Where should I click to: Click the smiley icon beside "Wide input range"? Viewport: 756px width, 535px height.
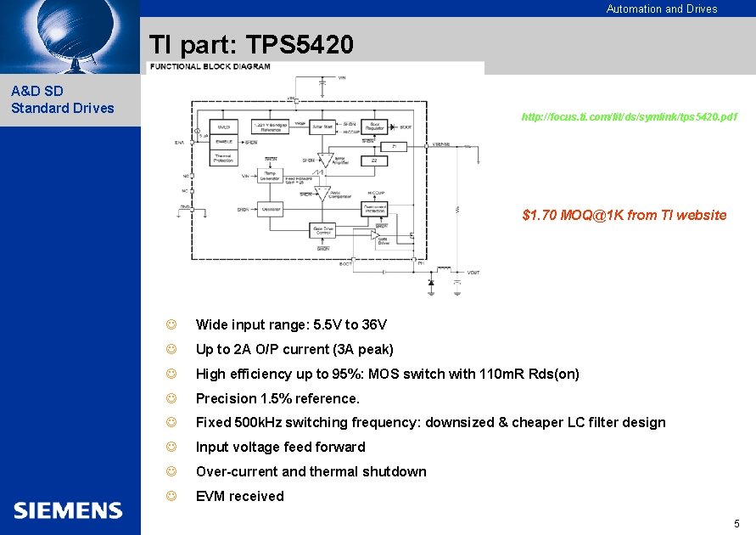[x=171, y=324]
